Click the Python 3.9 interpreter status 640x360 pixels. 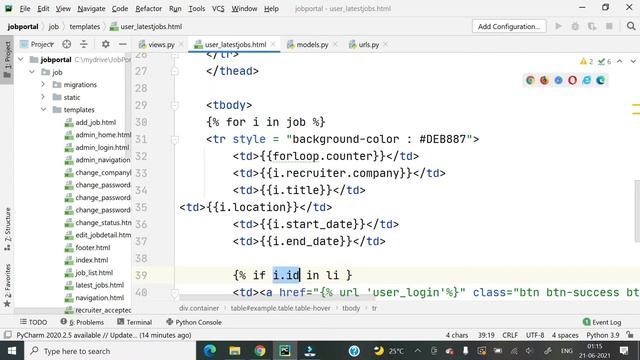point(603,335)
